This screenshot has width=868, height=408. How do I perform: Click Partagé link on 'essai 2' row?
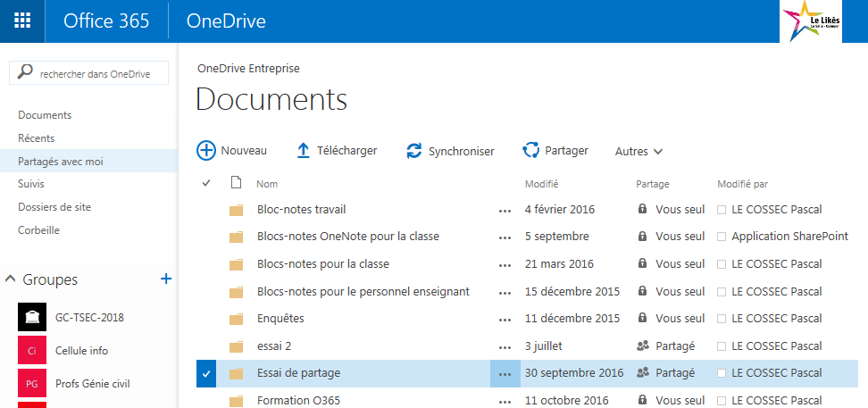pyautogui.click(x=675, y=346)
